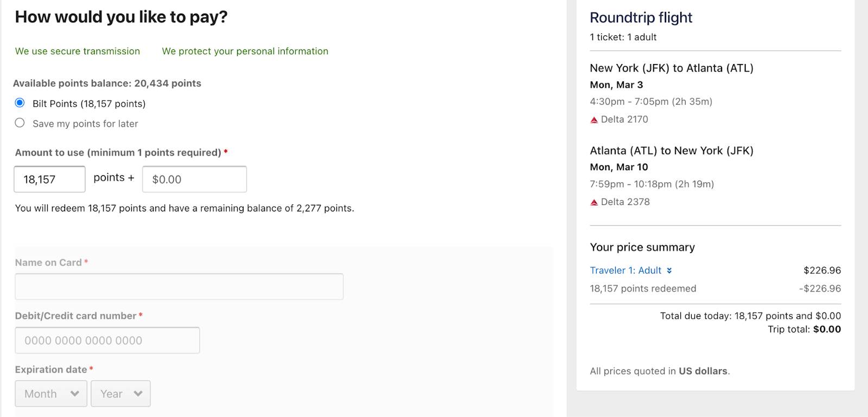The image size is (868, 417).
Task: Click the double-chevron icon after Traveler 1: Adult
Action: 669,271
